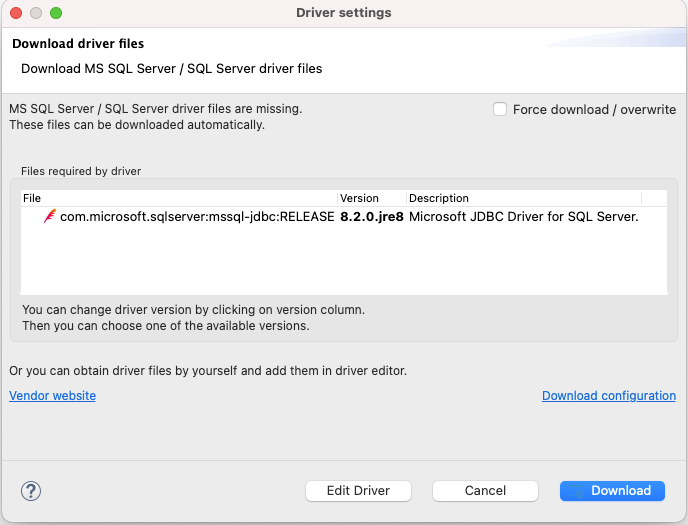Click empty area in required files list
688x525 pixels.
pyautogui.click(x=344, y=262)
